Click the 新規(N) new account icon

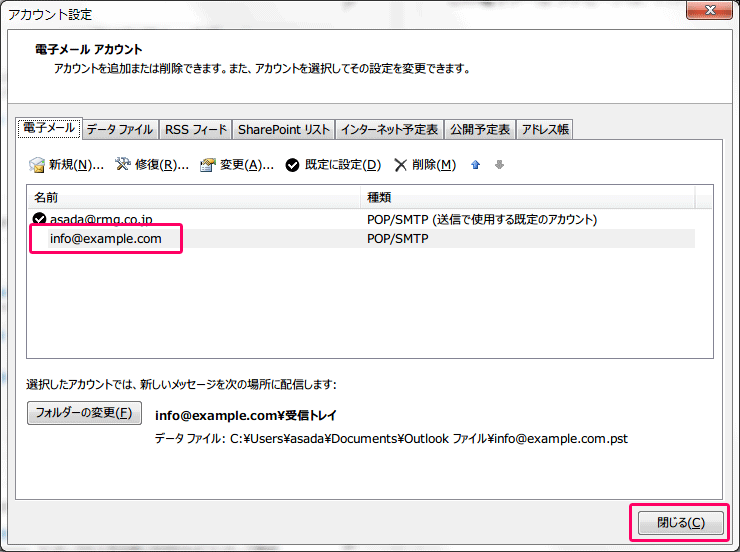click(x=37, y=165)
